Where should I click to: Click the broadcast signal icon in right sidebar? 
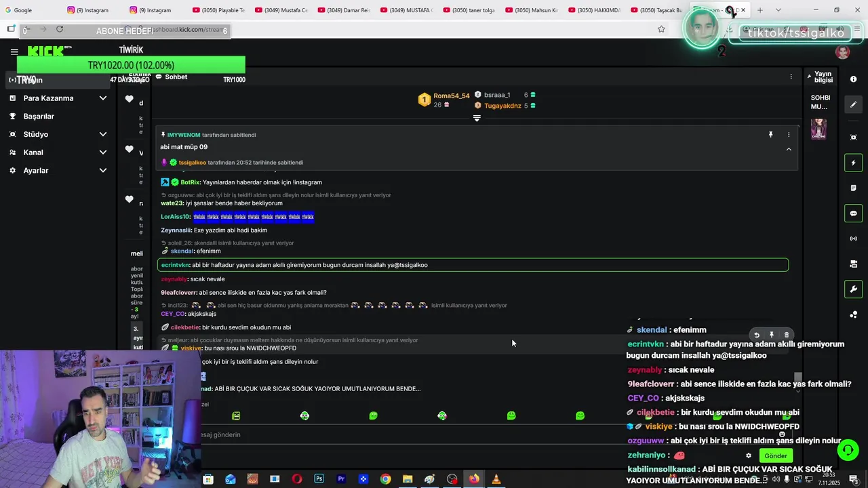[x=853, y=239]
